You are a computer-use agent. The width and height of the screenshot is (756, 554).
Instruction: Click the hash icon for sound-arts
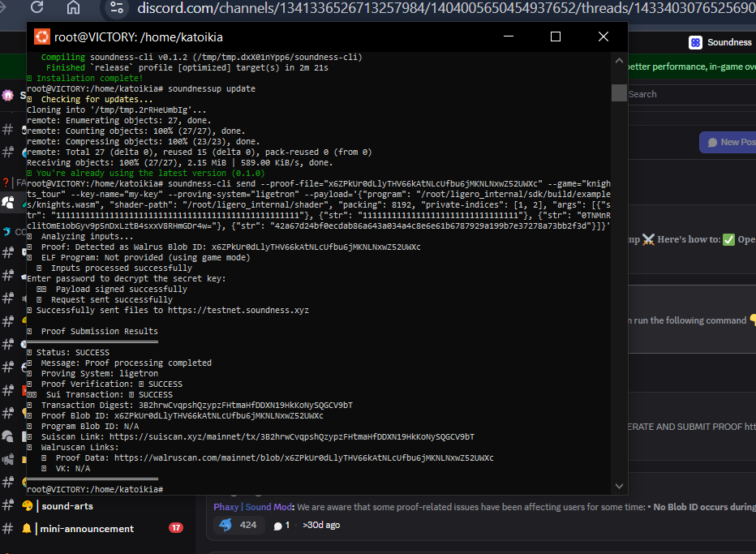point(8,505)
